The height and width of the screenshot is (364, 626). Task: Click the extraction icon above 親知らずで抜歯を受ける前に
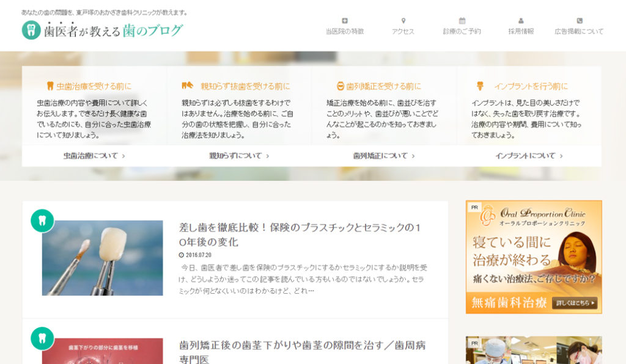[x=186, y=86]
